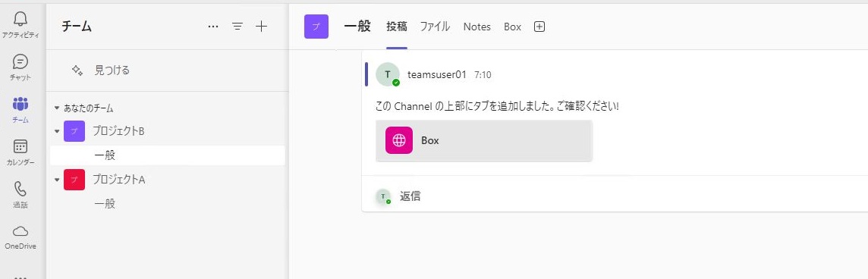Screen dimensions: 868x279
Task: Click 返信 to reply to the post
Action: pyautogui.click(x=410, y=196)
